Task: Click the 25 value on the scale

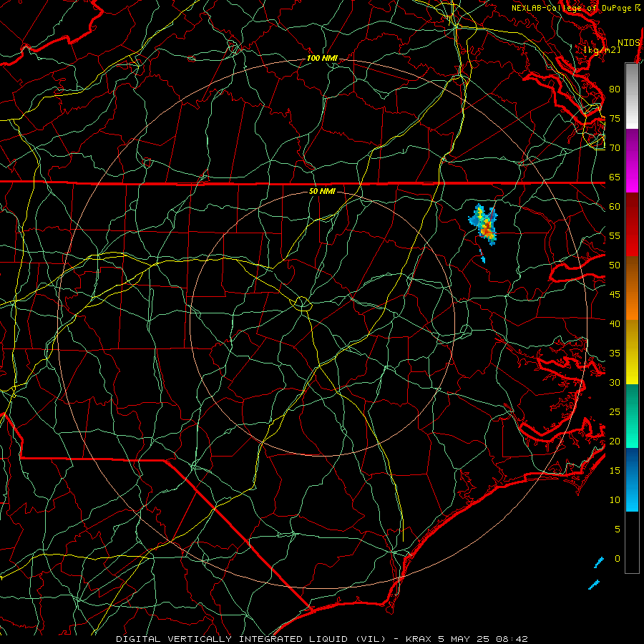Action: tap(615, 411)
